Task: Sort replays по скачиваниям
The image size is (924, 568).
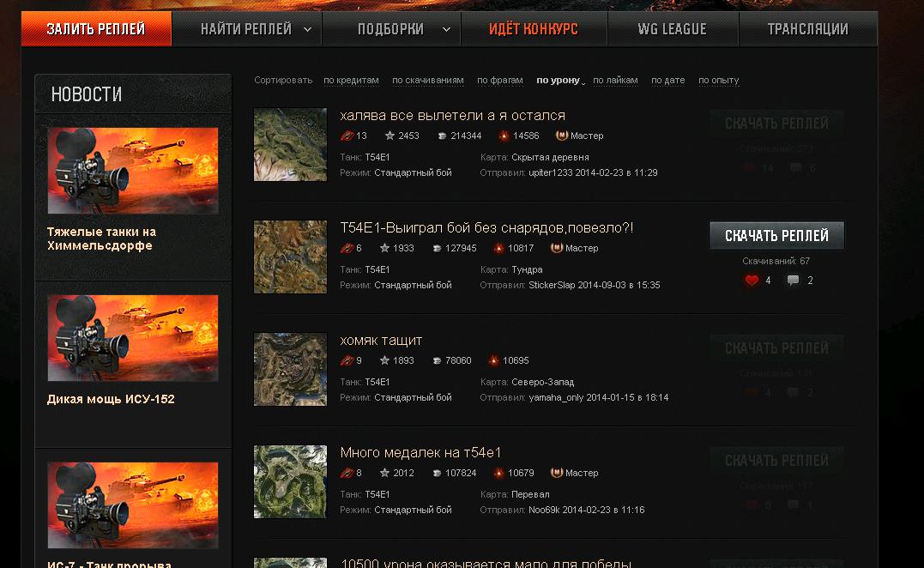Action: point(428,80)
